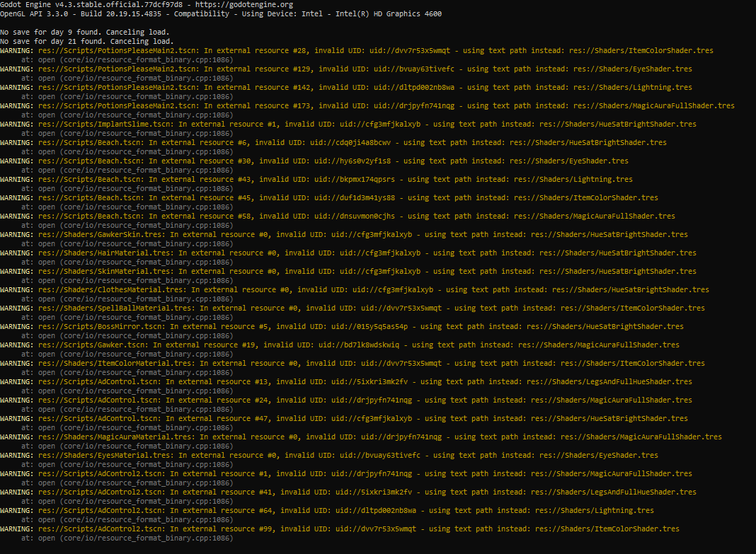Click the Beach.tscn external resource #6 warning

[x=333, y=143]
